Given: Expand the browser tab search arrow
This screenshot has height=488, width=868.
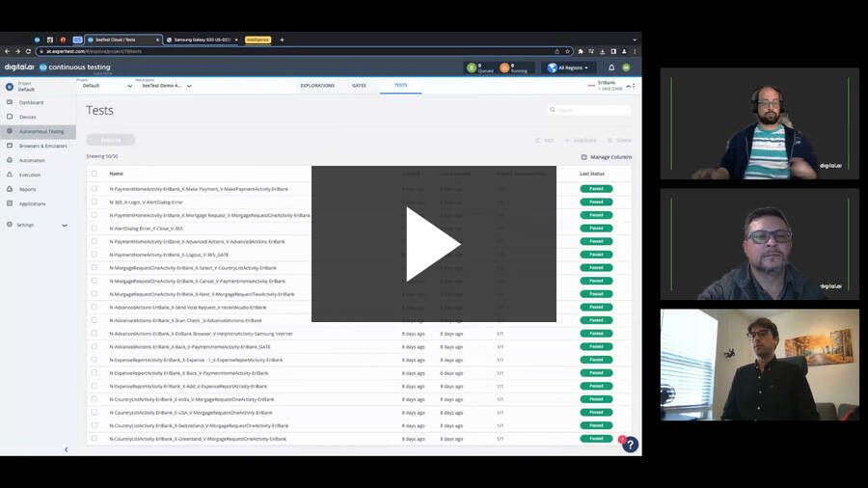Looking at the screenshot, I should [x=635, y=40].
